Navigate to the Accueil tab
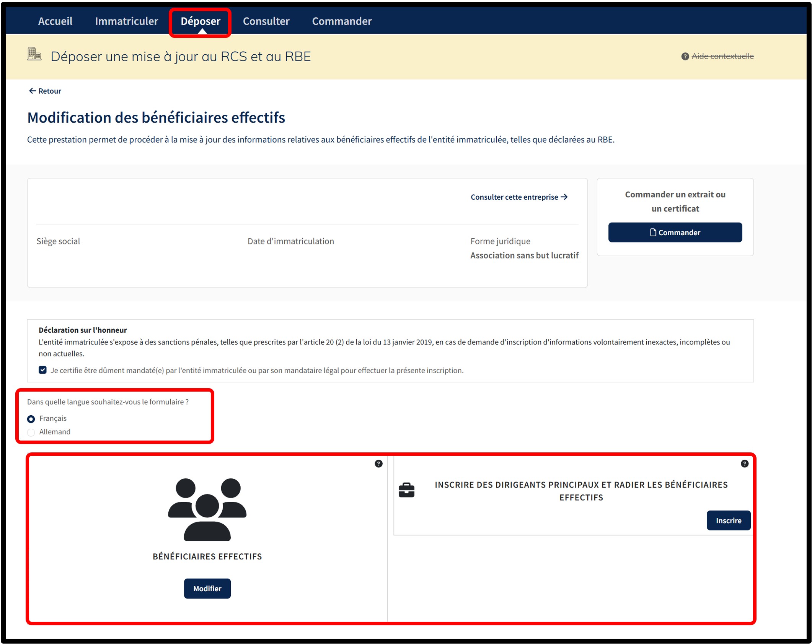The width and height of the screenshot is (812, 644). pos(55,21)
